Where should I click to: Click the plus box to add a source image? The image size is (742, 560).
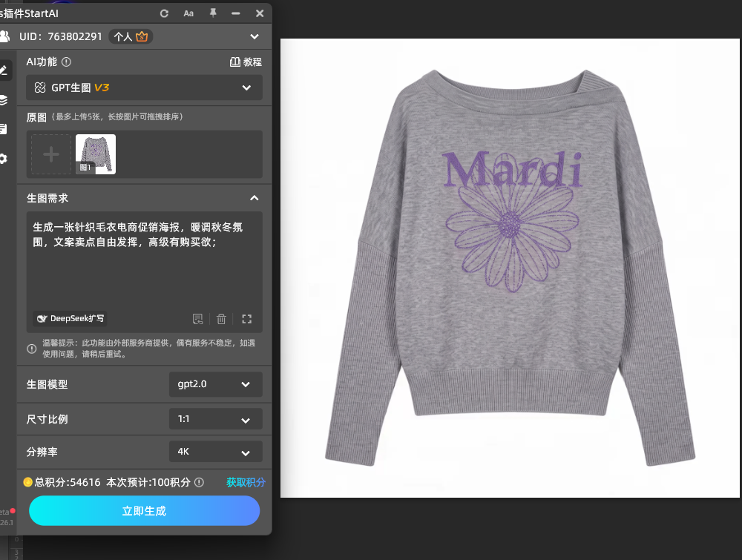(51, 154)
